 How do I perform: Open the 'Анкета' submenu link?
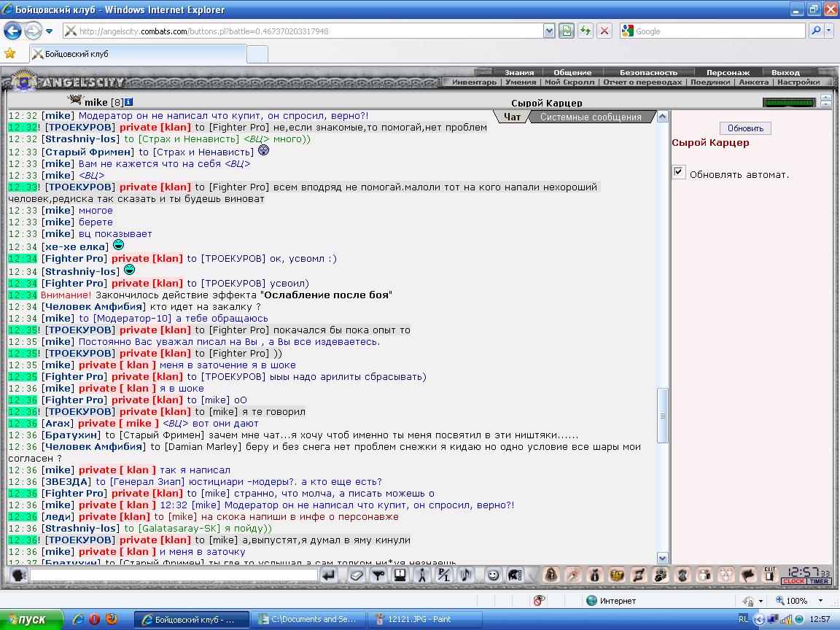pyautogui.click(x=754, y=82)
